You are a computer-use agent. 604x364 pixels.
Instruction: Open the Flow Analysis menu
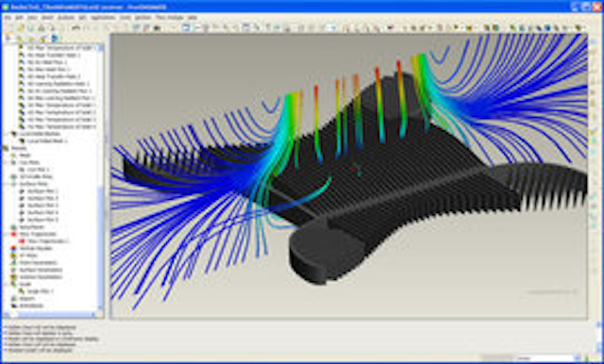170,18
